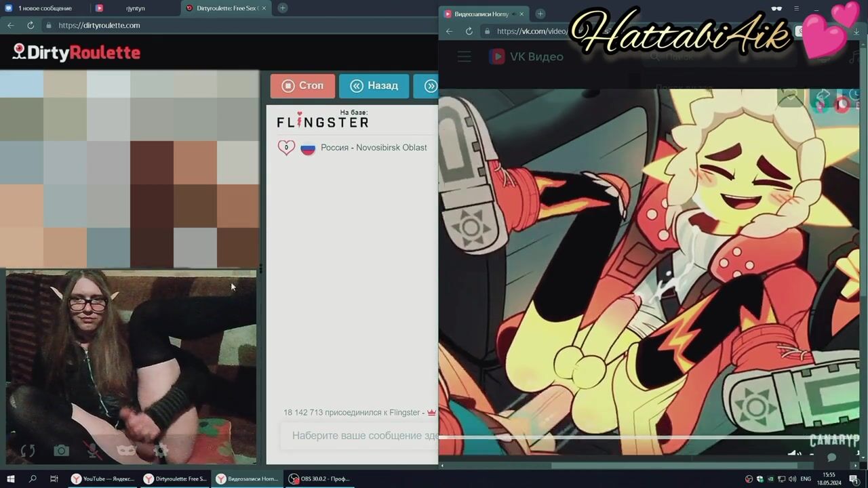Image resolution: width=868 pixels, height=488 pixels.
Task: Skip forward with the double-arrow next button
Action: click(430, 86)
